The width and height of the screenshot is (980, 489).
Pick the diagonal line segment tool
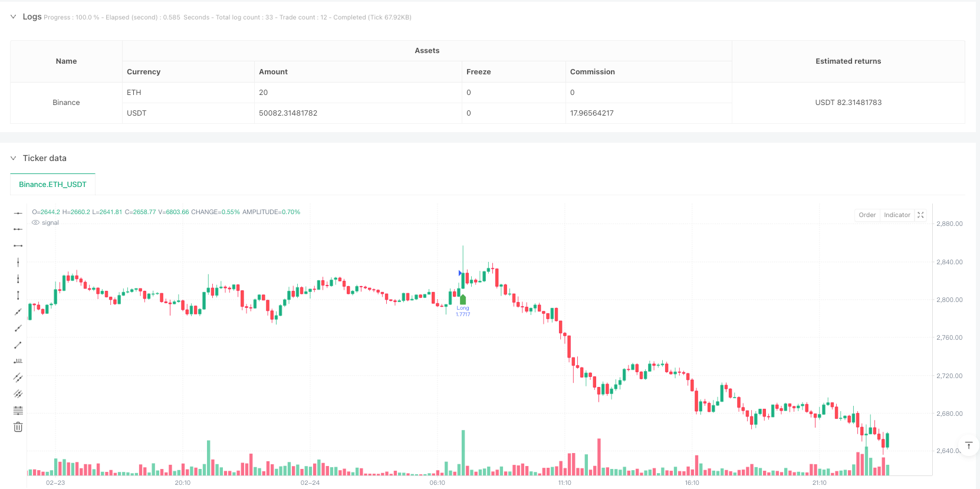tap(18, 345)
